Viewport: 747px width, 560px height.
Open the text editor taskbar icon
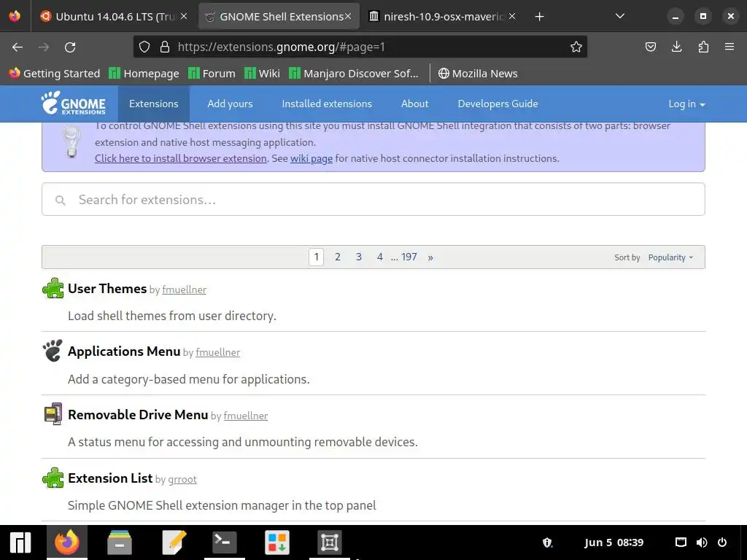coord(173,542)
